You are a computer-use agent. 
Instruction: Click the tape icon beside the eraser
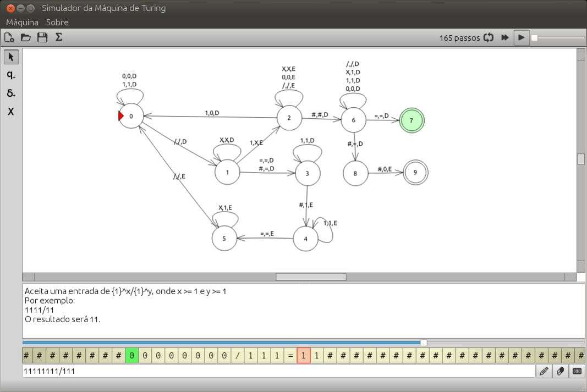pyautogui.click(x=577, y=371)
